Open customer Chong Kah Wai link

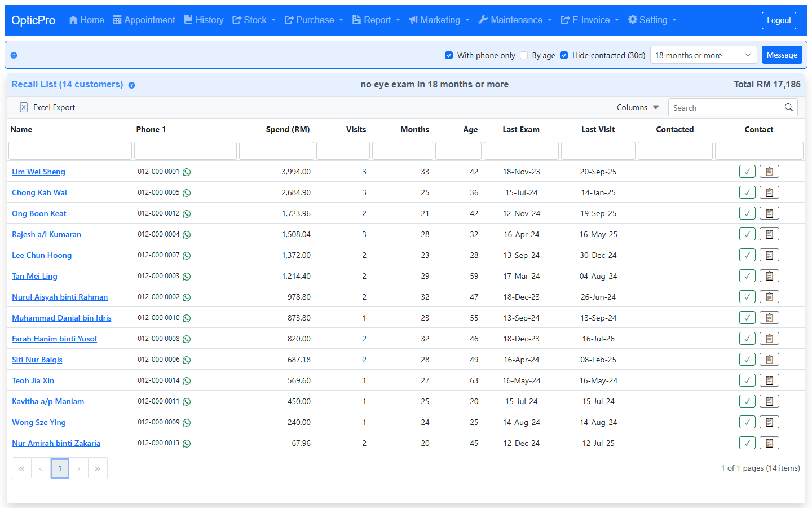pos(39,192)
